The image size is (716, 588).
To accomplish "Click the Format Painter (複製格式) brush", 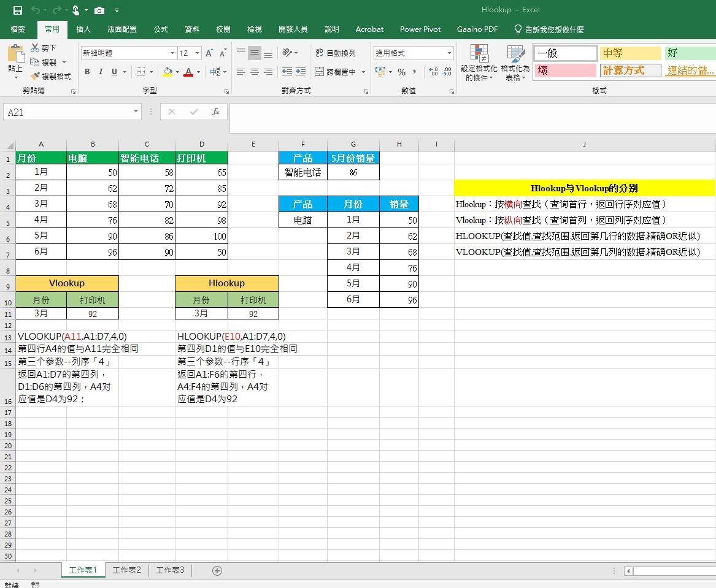I will (36, 76).
